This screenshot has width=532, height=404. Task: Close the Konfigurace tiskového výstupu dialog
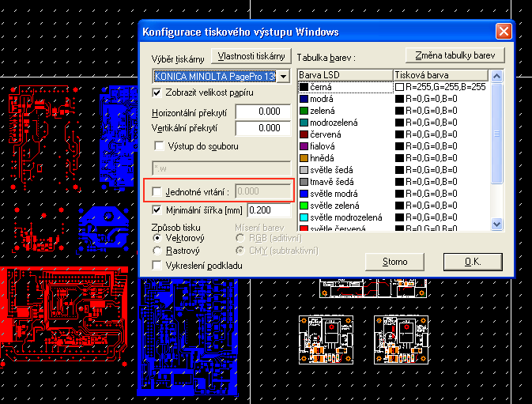[x=503, y=32]
